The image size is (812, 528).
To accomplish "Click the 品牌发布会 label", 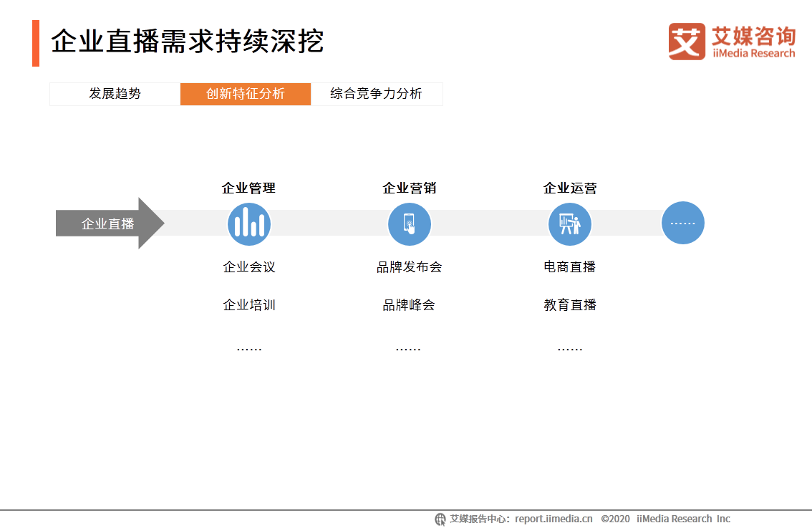I will (409, 267).
